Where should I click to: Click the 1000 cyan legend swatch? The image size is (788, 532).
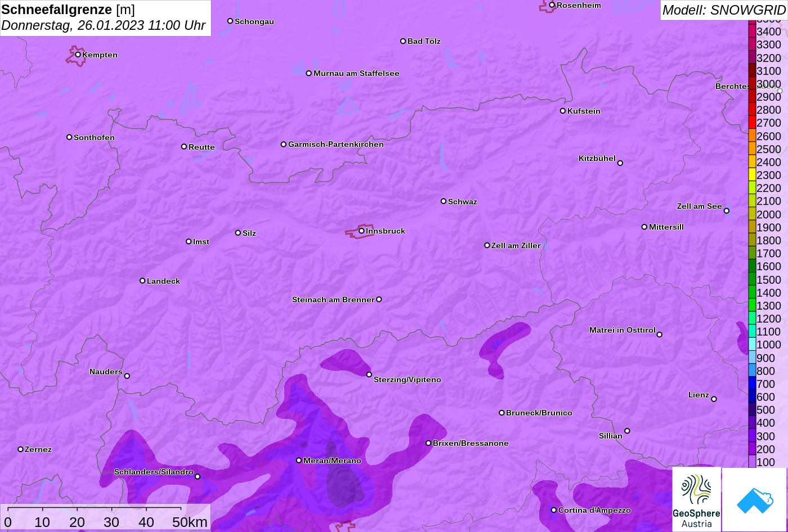coord(752,345)
